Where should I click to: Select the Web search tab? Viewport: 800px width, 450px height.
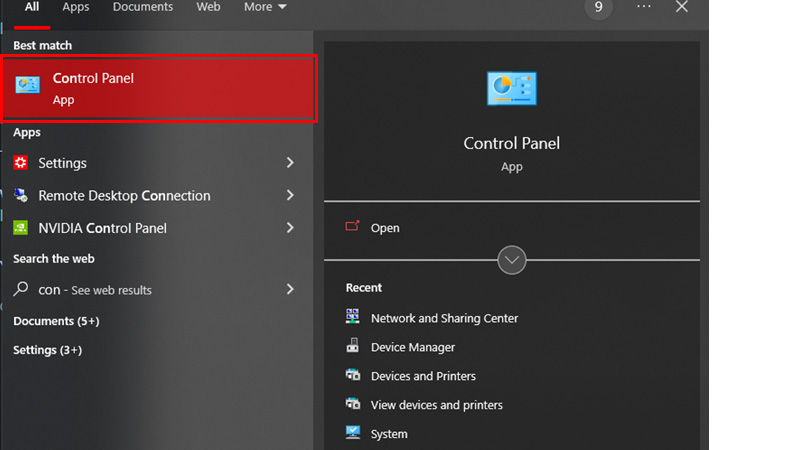coord(208,7)
